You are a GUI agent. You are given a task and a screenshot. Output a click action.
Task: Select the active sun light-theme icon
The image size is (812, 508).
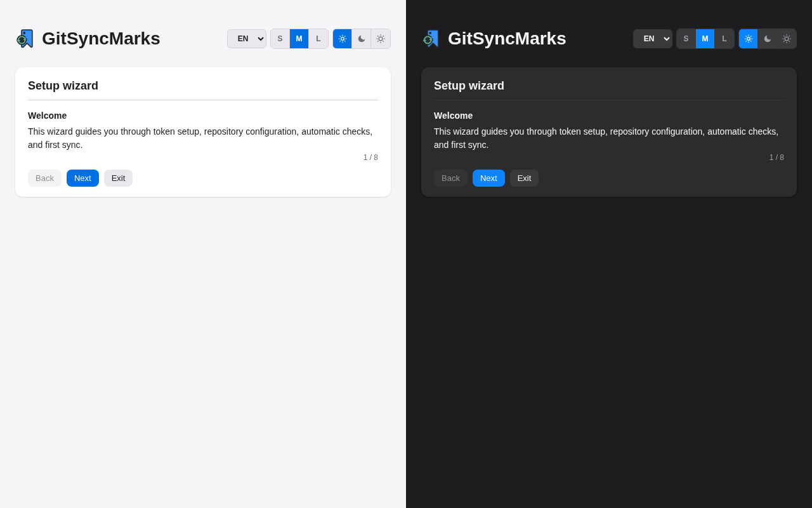coord(342,39)
